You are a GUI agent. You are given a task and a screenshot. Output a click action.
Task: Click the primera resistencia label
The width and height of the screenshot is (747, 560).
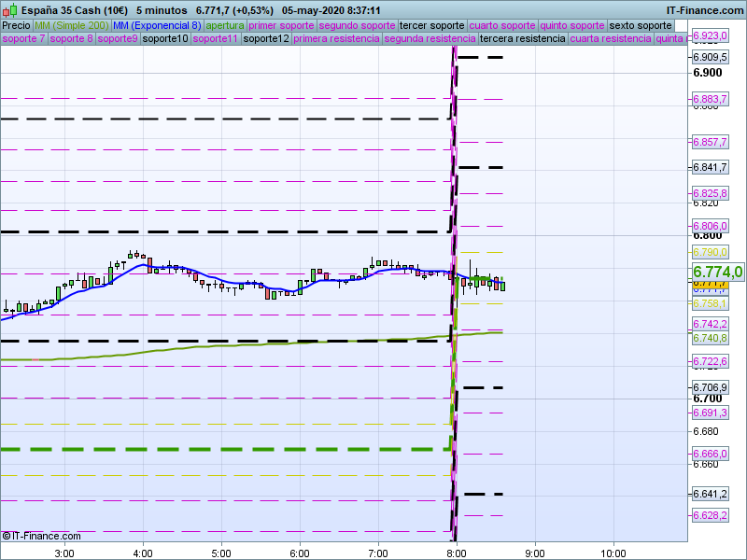336,38
